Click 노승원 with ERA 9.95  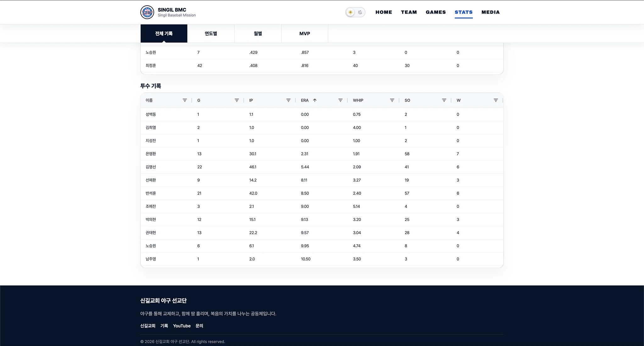(x=151, y=246)
